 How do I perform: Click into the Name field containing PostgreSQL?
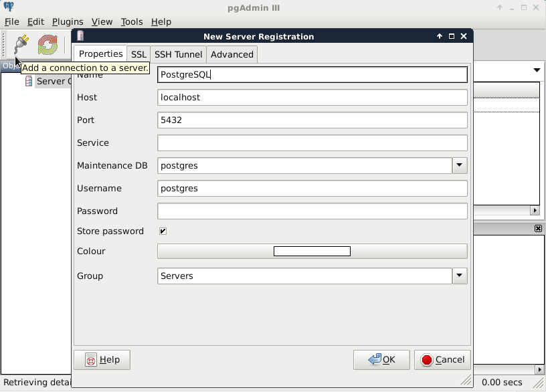[312, 74]
